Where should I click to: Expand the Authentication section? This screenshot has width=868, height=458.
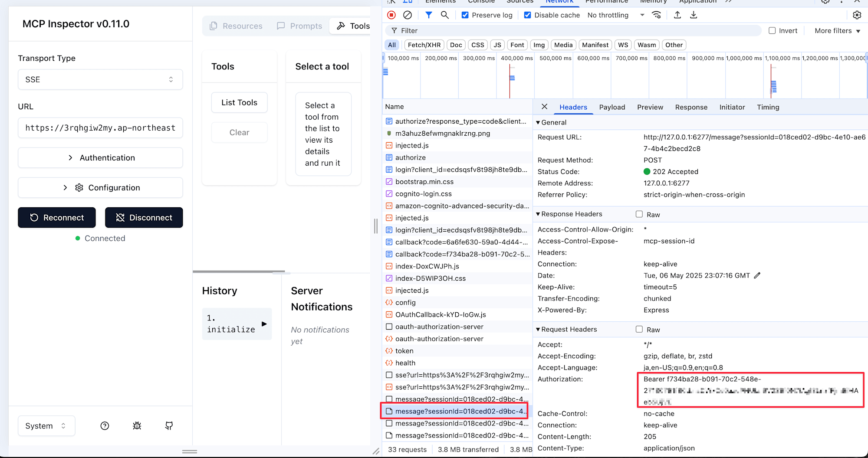tap(100, 158)
